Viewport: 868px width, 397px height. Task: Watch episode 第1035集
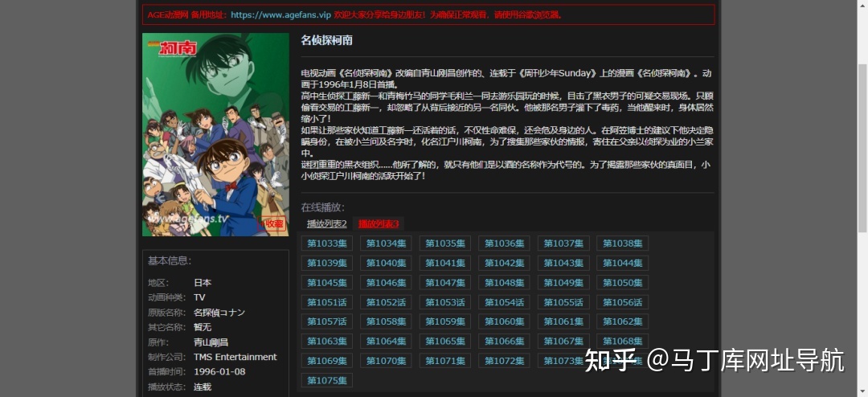445,244
